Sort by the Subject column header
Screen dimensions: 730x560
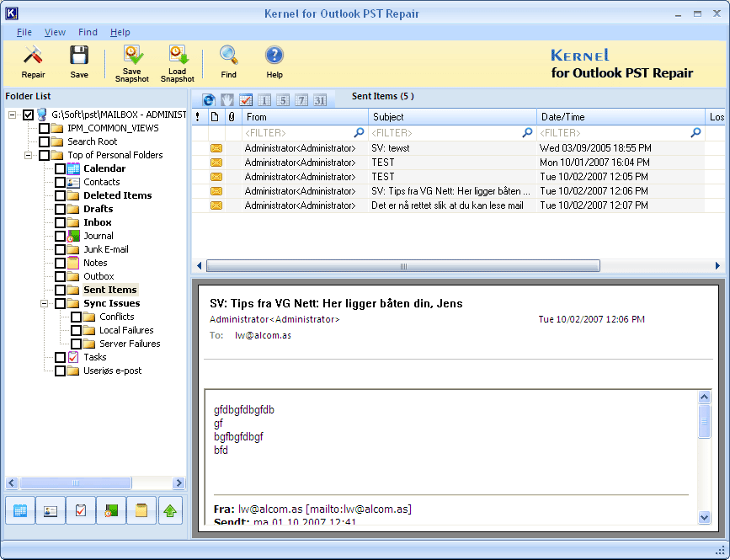click(452, 117)
